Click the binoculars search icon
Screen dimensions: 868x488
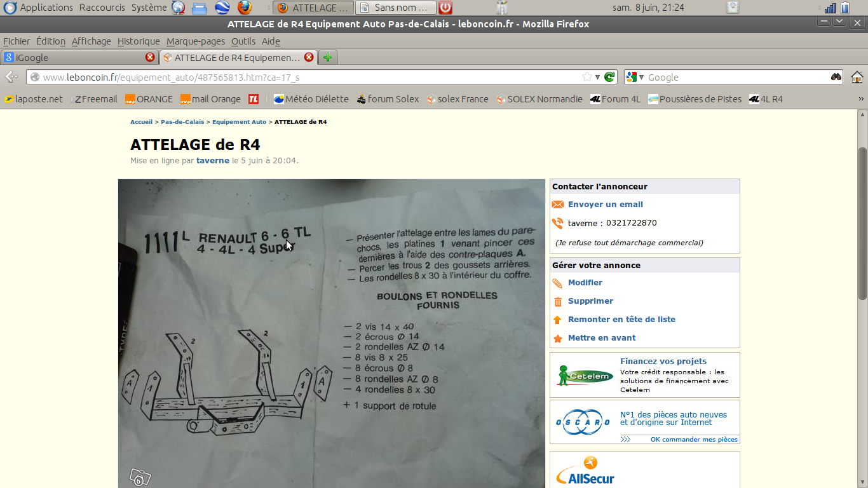coord(836,77)
